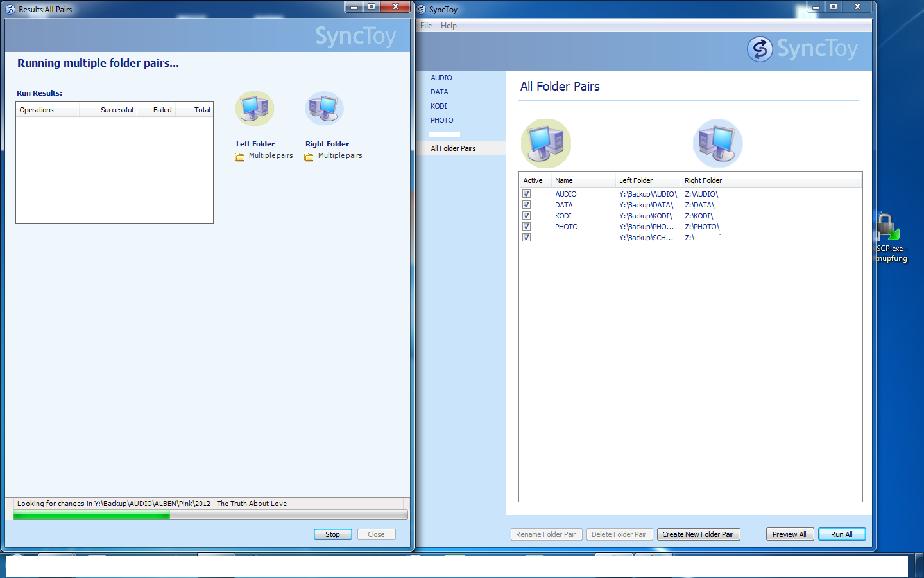This screenshot has width=924, height=578.
Task: Maximize the Results:All Pairs window
Action: [372, 6]
